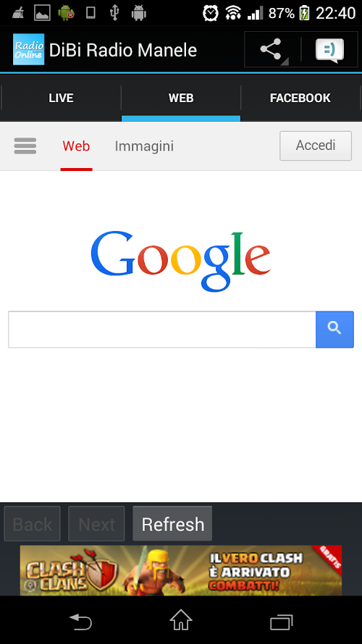
Task: Click the Accedi sign-in button
Action: click(x=316, y=146)
